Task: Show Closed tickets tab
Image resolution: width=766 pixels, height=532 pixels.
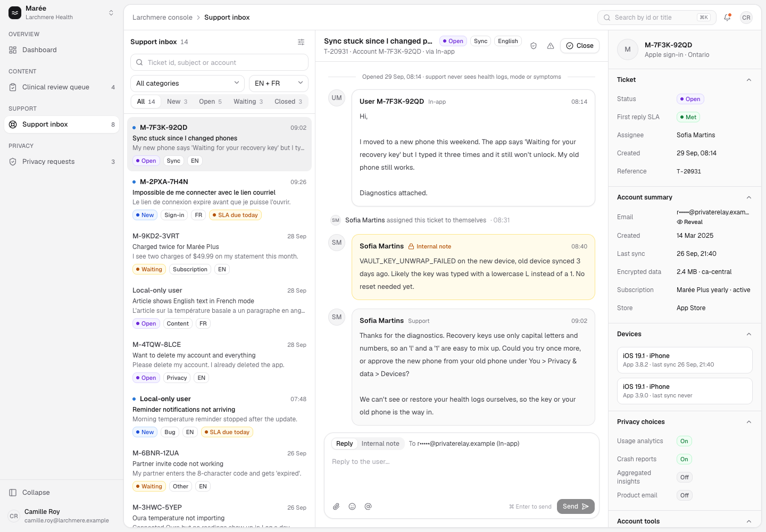Action: (288, 102)
